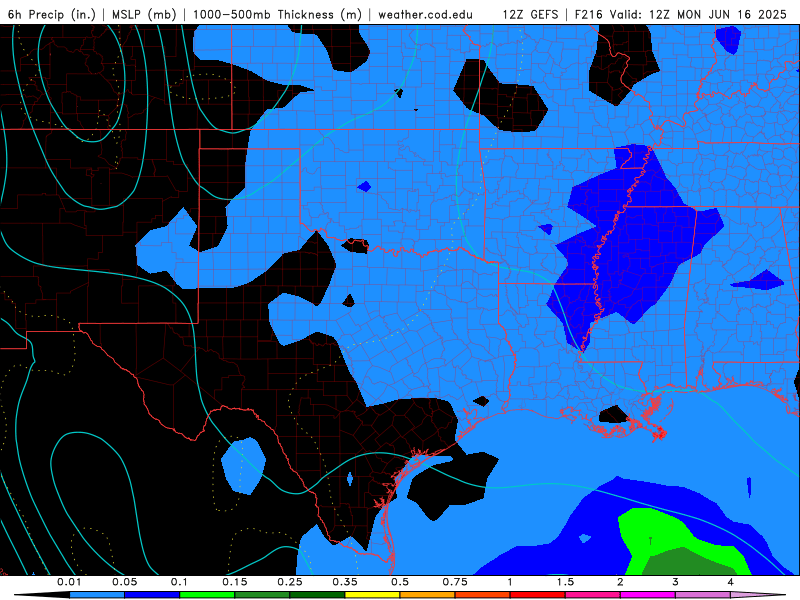Click the 0.35 legend value label
This screenshot has width=800, height=600.
point(345,582)
